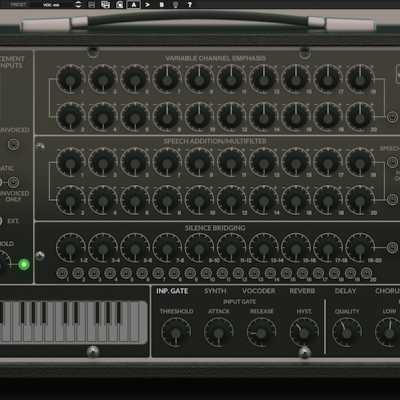The image size is (400, 400).
Task: Click Silence Bridging knob 19-20
Action: 360,248
